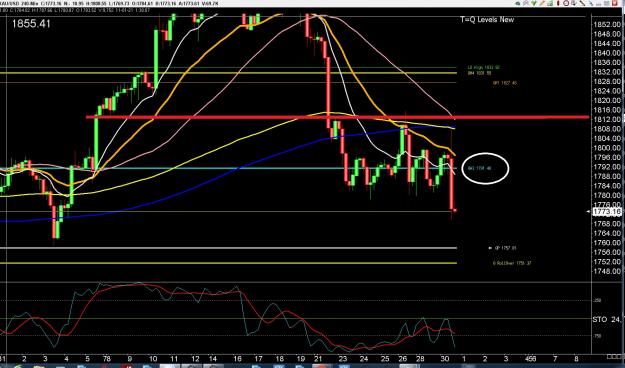
Task: Click the 1812.00 price axis label
Action: coord(607,119)
